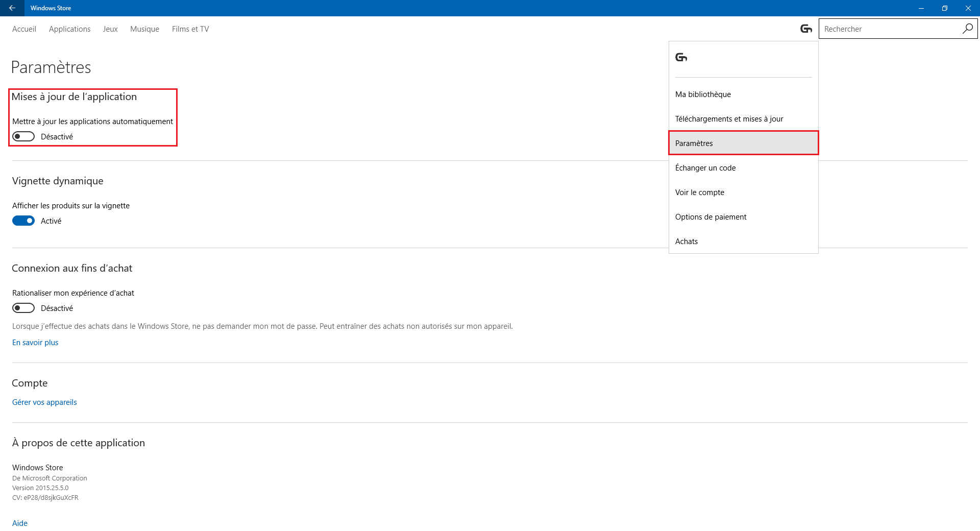The height and width of the screenshot is (531, 980).
Task: Select Téléchargements et mises à jour
Action: [x=744, y=118]
